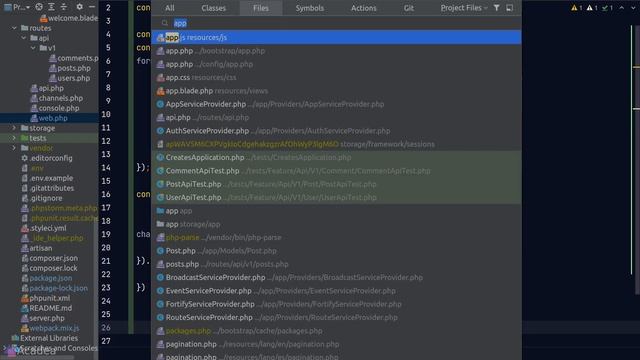Image resolution: width=640 pixels, height=360 pixels.
Task: Click the README.md file icon in tree
Action: [25, 308]
